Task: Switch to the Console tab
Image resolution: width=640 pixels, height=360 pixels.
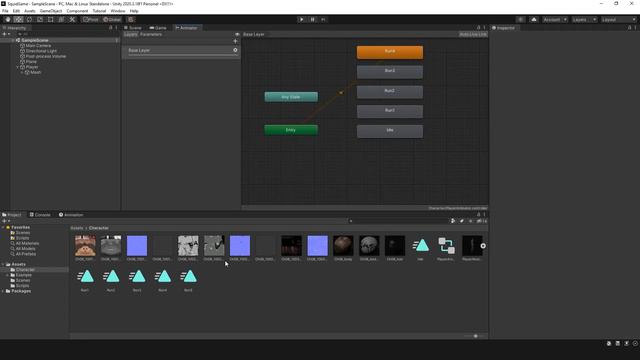Action: pos(40,215)
